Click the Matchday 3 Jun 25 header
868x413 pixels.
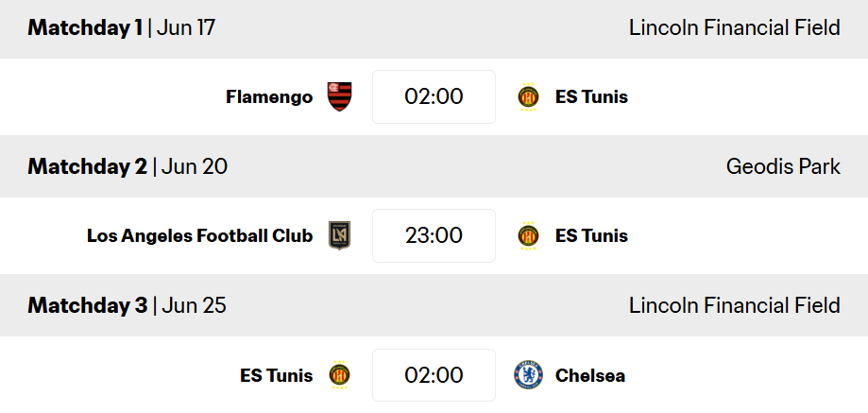[127, 305]
